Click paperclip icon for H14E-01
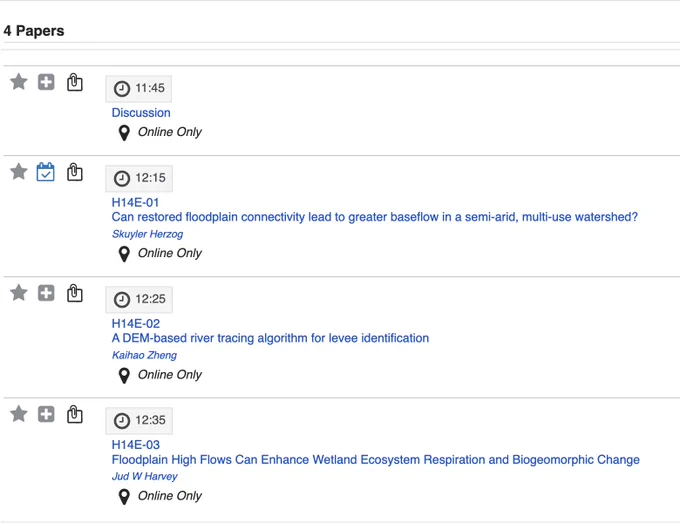The width and height of the screenshot is (680, 523). (x=75, y=172)
